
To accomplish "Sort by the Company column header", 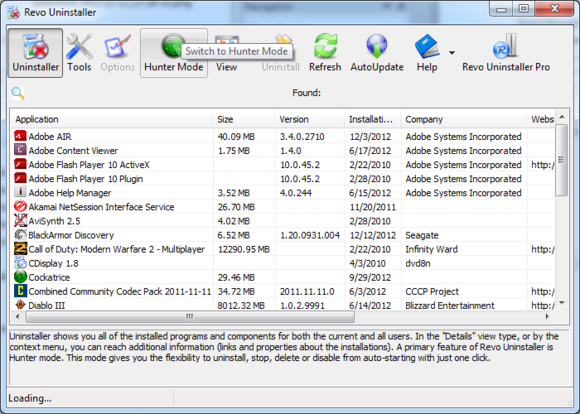I will pos(463,119).
